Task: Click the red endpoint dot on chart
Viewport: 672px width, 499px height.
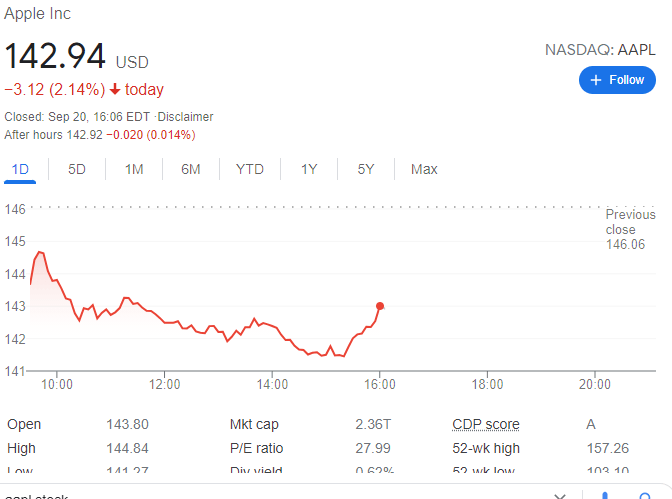Action: (380, 306)
